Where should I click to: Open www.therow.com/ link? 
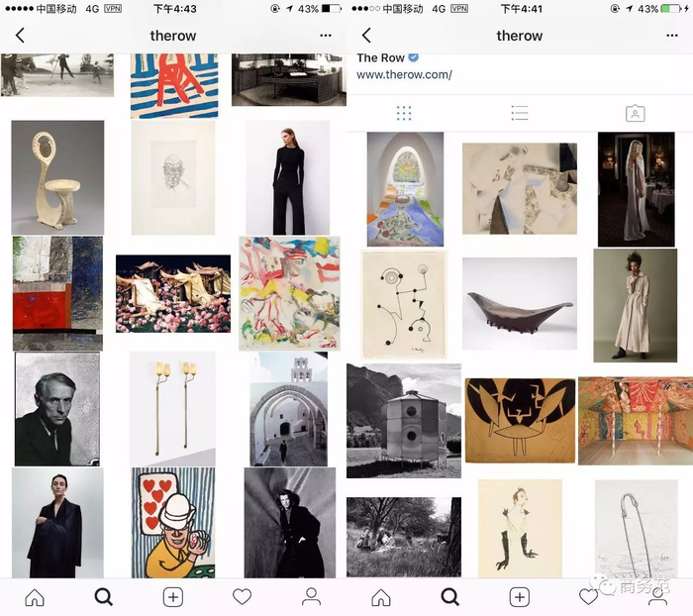click(404, 74)
